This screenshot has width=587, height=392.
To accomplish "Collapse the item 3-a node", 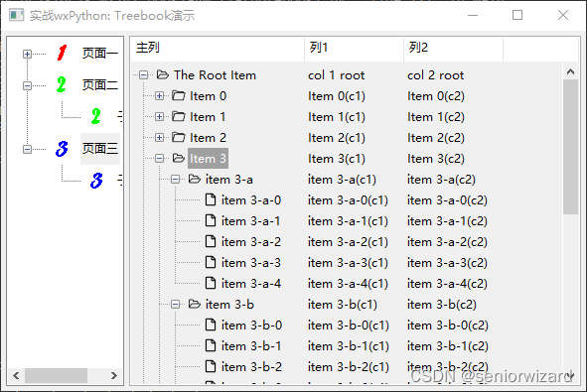I will point(176,180).
